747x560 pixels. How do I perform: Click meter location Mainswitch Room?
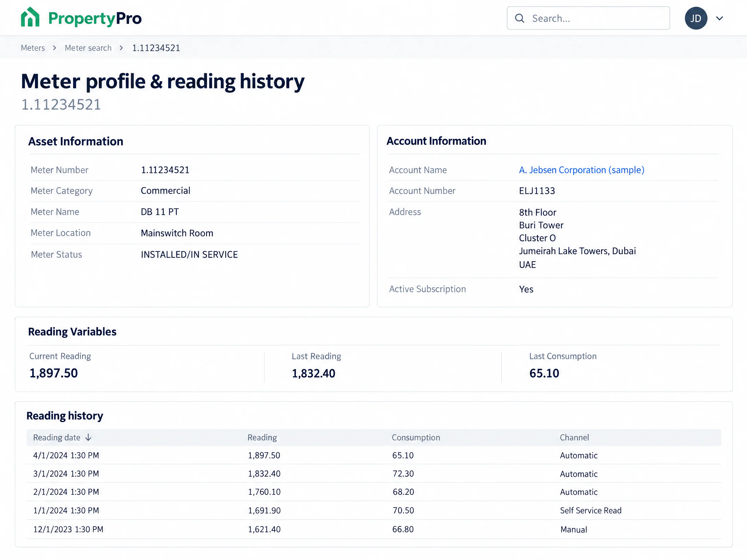177,233
